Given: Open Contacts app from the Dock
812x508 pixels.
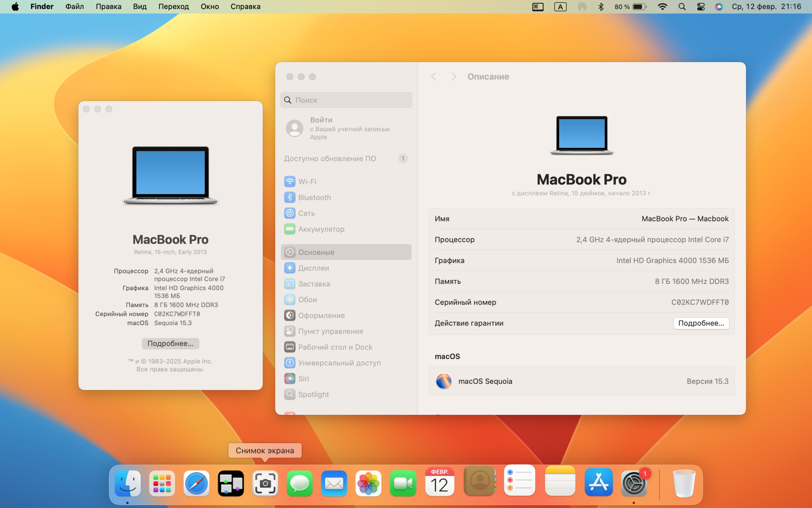Looking at the screenshot, I should pyautogui.click(x=480, y=481).
